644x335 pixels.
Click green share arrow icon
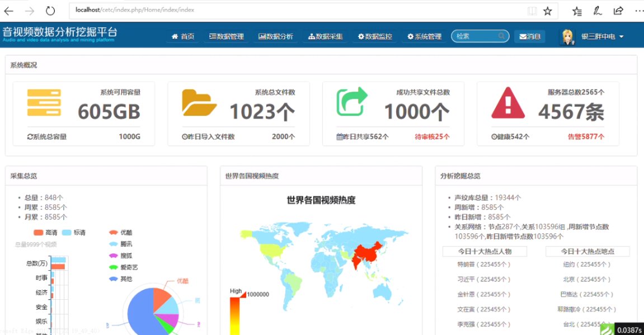[x=352, y=101]
